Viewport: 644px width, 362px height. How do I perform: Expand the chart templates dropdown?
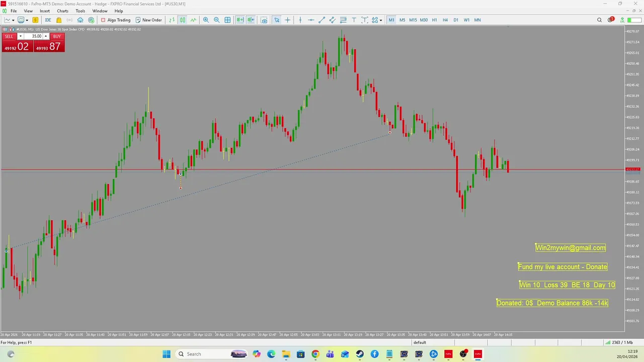coord(26,20)
